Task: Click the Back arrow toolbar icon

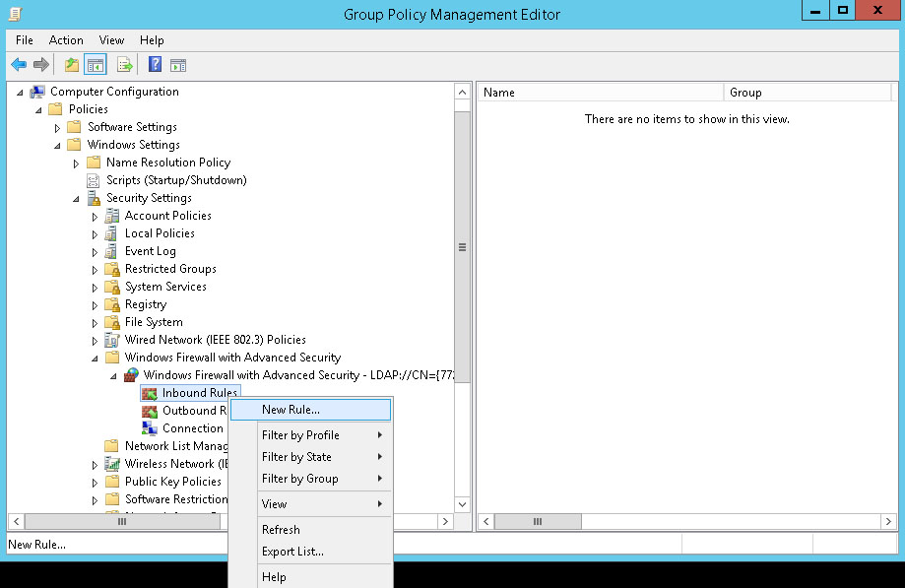Action: tap(19, 65)
